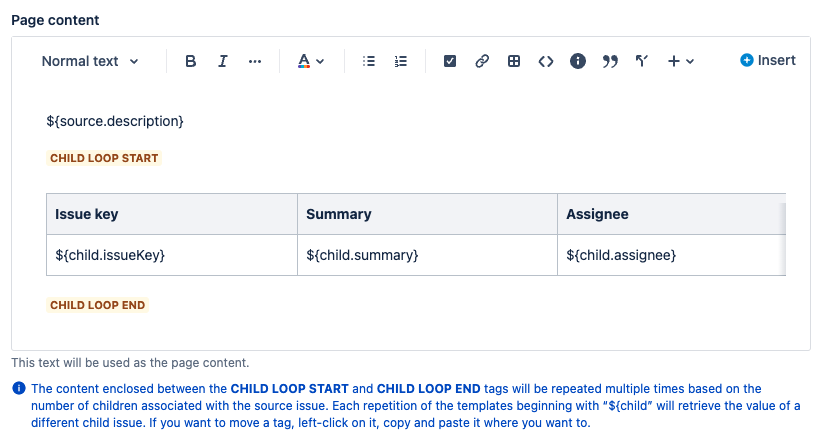Toggle bold formatting
Image resolution: width=824 pixels, height=443 pixels.
[x=191, y=61]
